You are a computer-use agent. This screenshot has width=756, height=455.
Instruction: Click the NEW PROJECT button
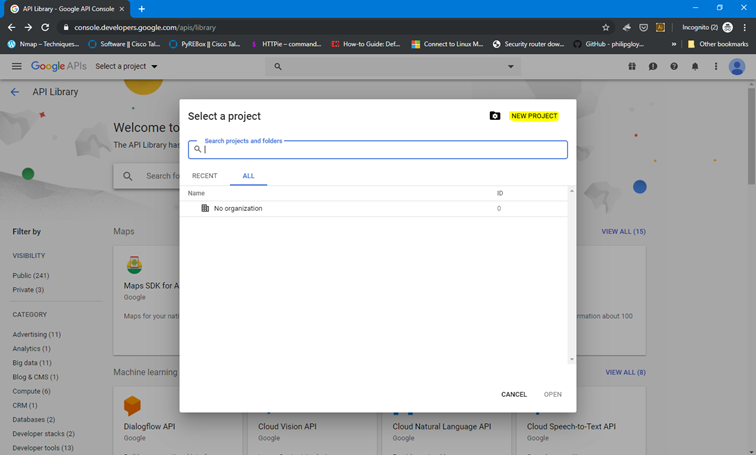(534, 116)
